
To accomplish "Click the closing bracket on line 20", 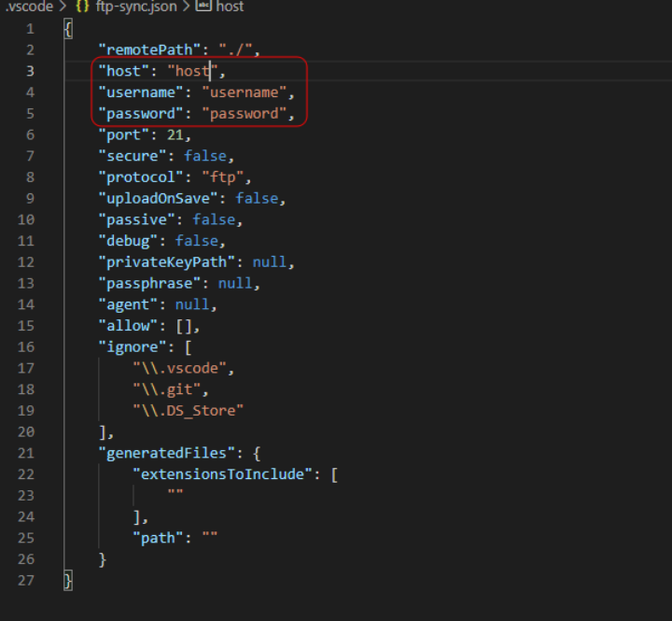I will point(103,432).
